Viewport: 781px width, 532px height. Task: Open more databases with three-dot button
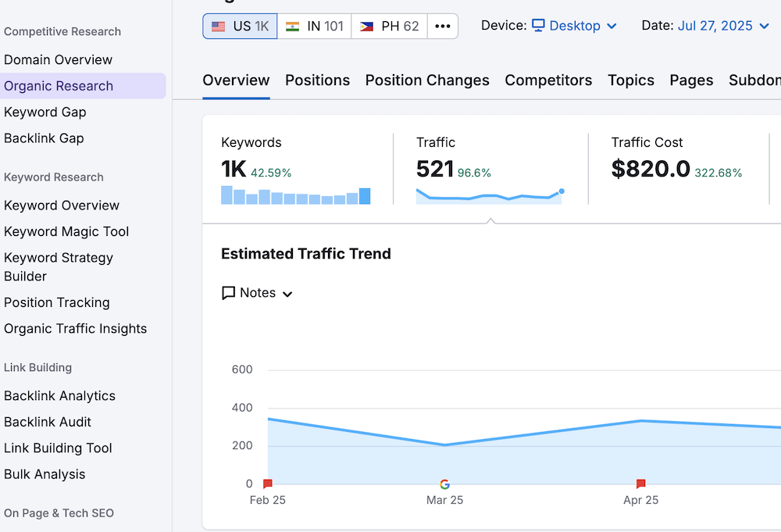(443, 26)
